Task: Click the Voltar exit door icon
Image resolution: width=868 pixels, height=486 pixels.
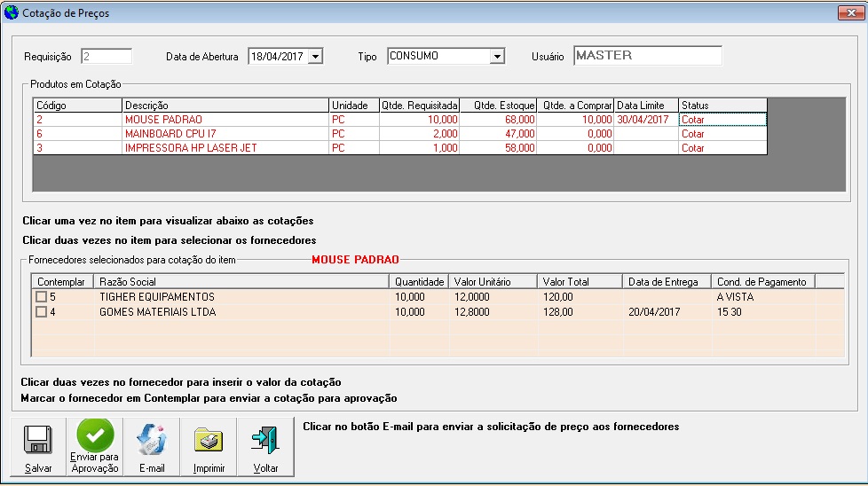Action: click(x=264, y=440)
